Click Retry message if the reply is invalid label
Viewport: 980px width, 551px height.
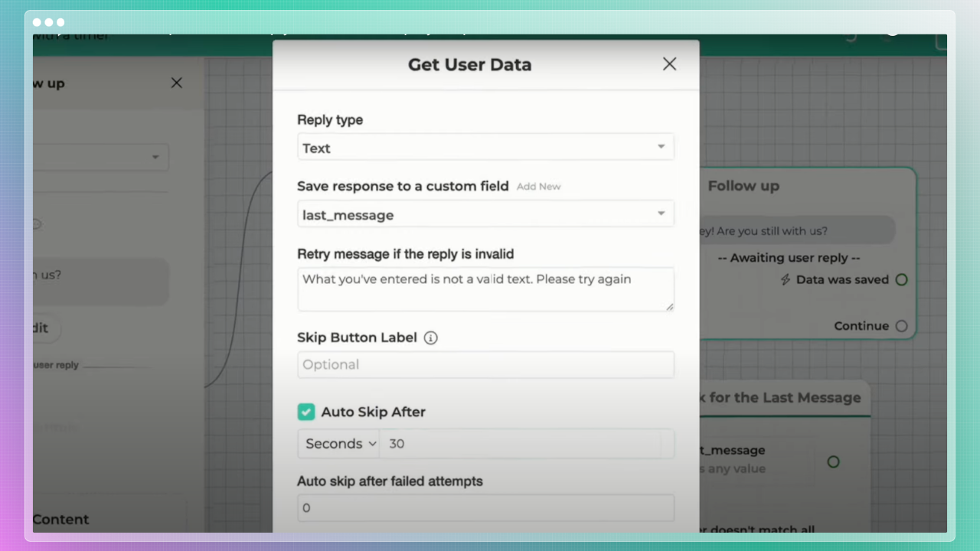point(405,253)
